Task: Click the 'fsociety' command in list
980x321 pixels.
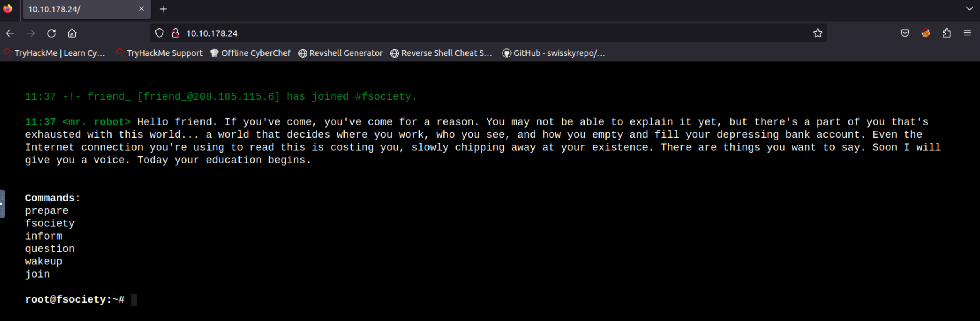Action: 50,223
